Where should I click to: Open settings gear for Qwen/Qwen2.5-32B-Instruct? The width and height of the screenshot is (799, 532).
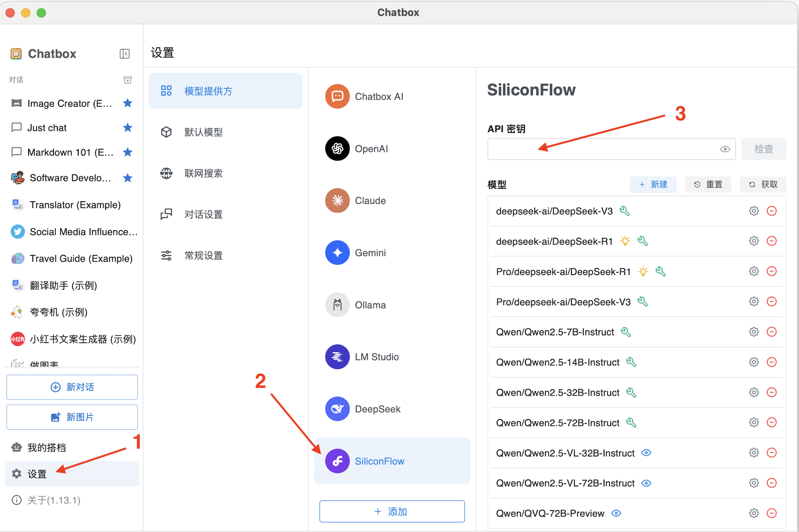pyautogui.click(x=754, y=393)
